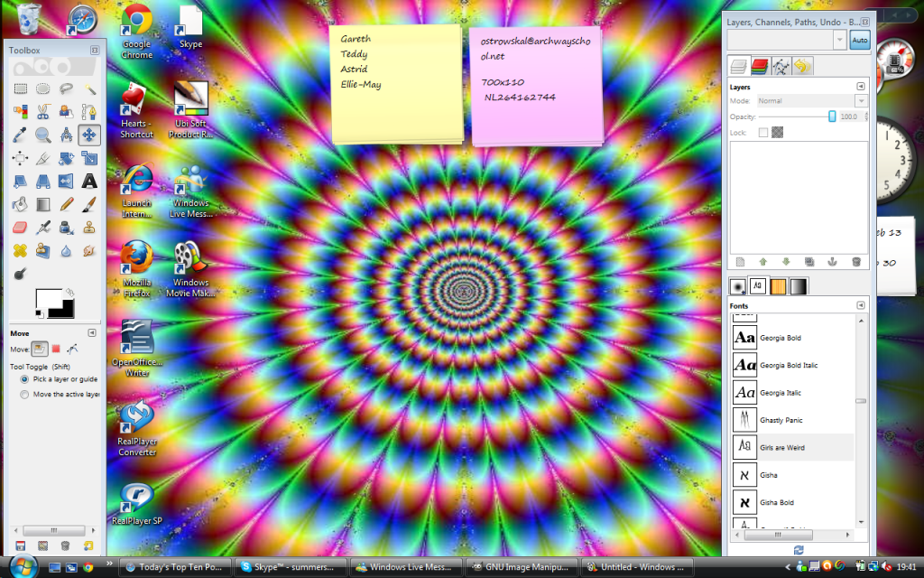This screenshot has width=924, height=578.
Task: Expand hidden system tray icons
Action: tap(787, 567)
